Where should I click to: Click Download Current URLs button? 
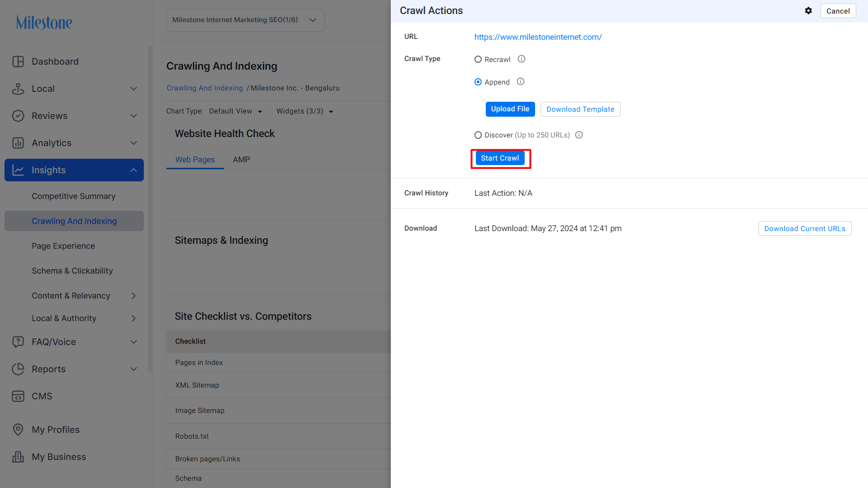click(805, 228)
